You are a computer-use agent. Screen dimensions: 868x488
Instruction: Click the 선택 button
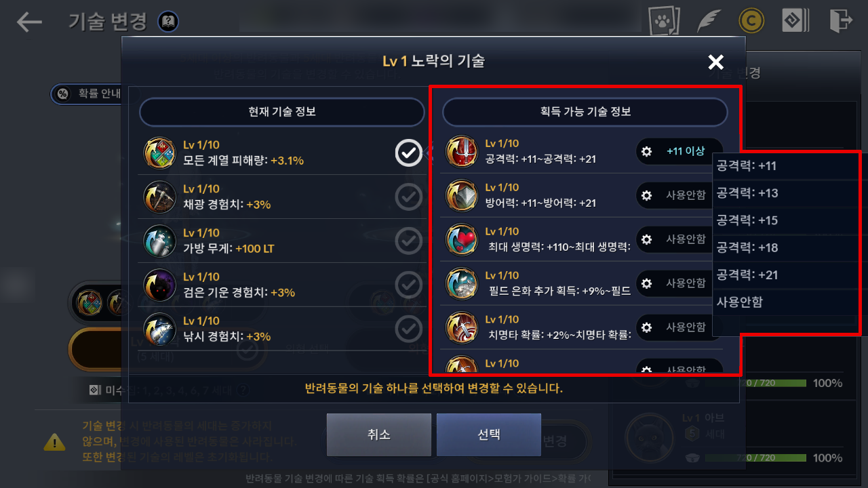click(x=489, y=434)
